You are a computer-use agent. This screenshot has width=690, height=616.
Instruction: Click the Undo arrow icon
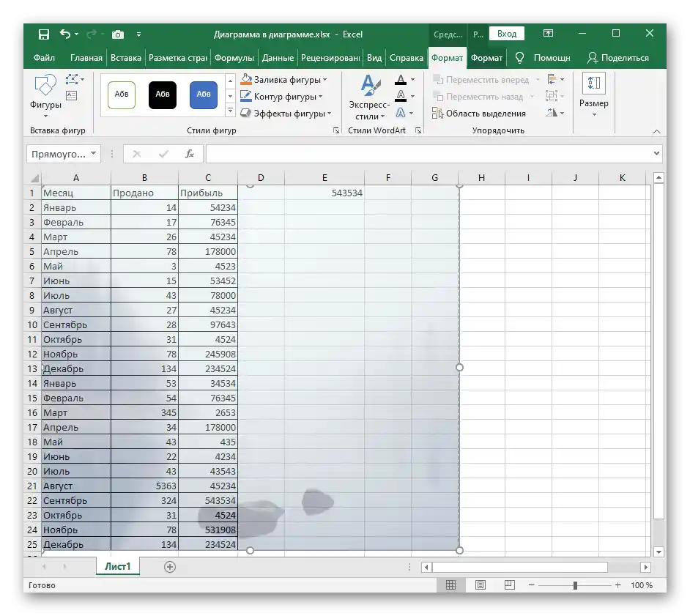click(x=64, y=34)
